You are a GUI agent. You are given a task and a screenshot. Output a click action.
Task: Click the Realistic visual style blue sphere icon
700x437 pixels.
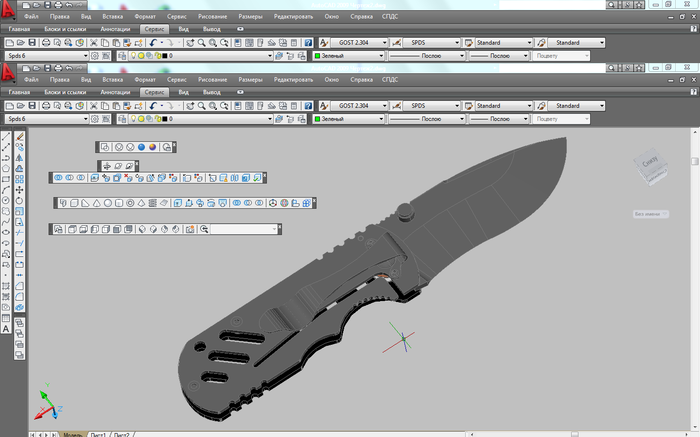tap(142, 147)
